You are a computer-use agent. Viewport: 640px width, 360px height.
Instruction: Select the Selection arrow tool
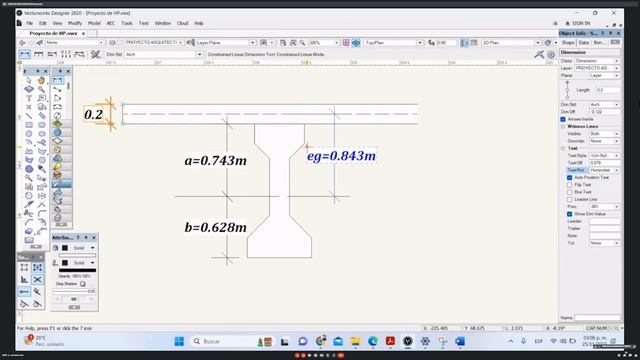[x=29, y=80]
